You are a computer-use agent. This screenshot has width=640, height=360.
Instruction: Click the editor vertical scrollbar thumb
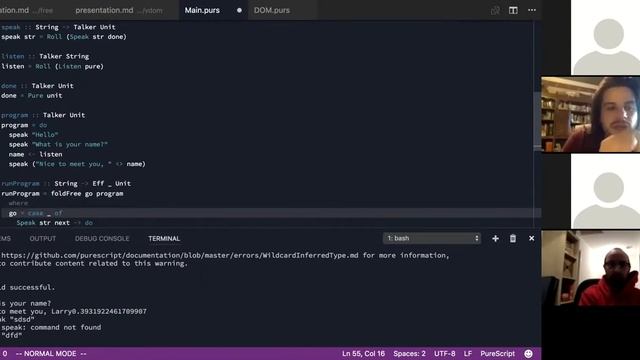coord(537,120)
